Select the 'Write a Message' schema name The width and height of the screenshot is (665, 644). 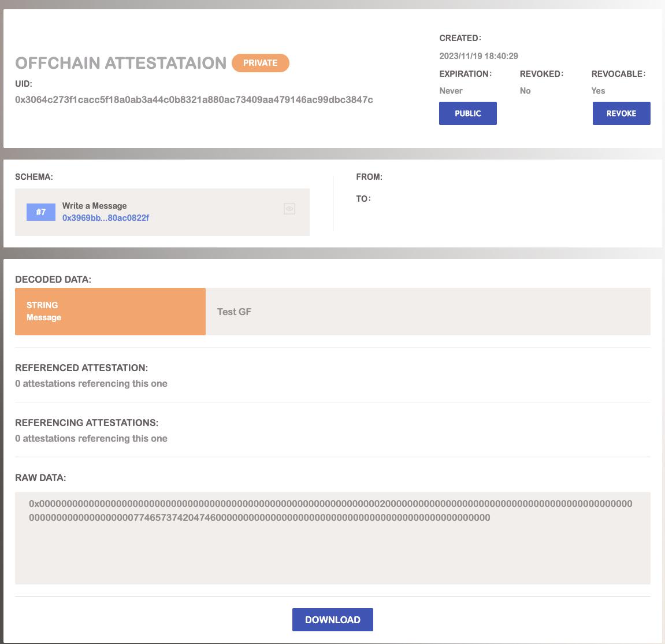[x=94, y=206]
